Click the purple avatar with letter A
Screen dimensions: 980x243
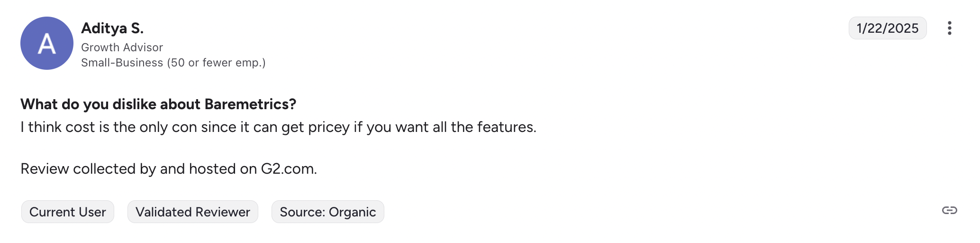[47, 43]
